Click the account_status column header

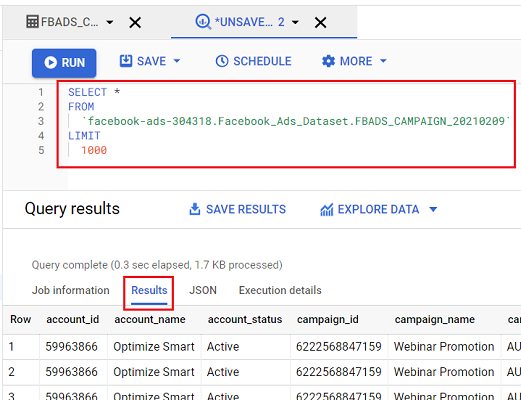coord(245,319)
